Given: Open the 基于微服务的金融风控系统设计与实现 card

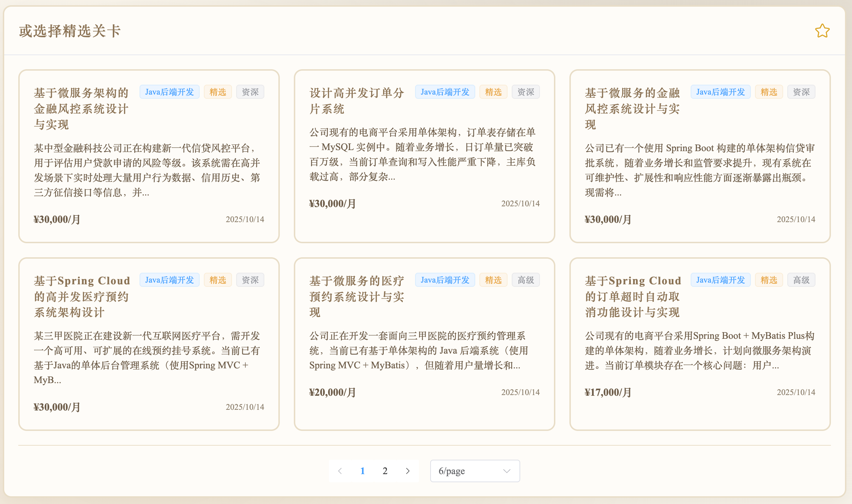Looking at the screenshot, I should click(632, 109).
